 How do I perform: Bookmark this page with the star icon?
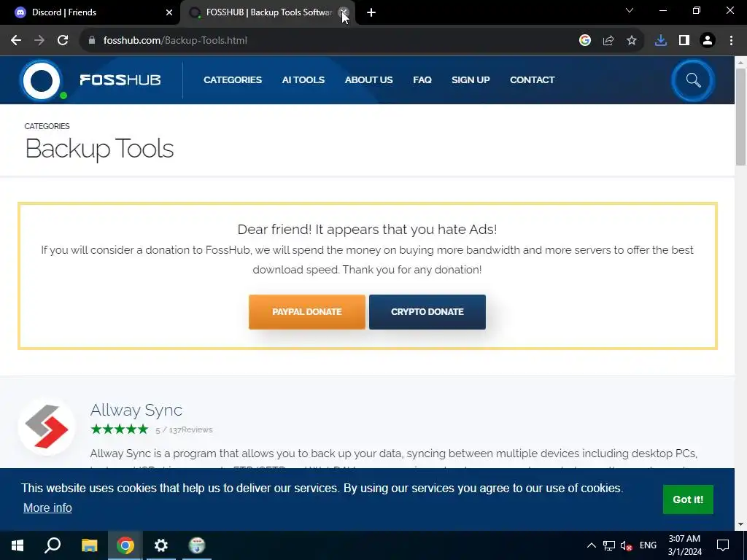point(632,41)
